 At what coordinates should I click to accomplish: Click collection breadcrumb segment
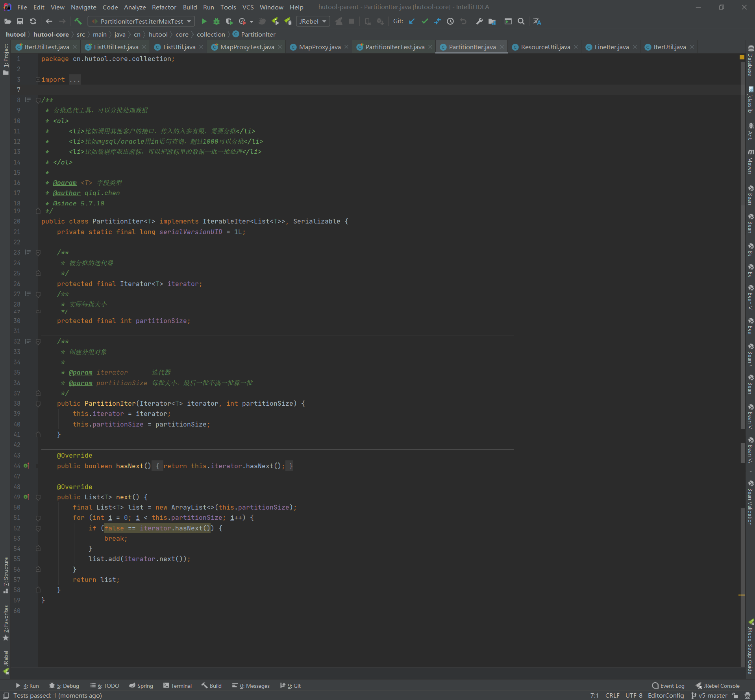click(211, 34)
